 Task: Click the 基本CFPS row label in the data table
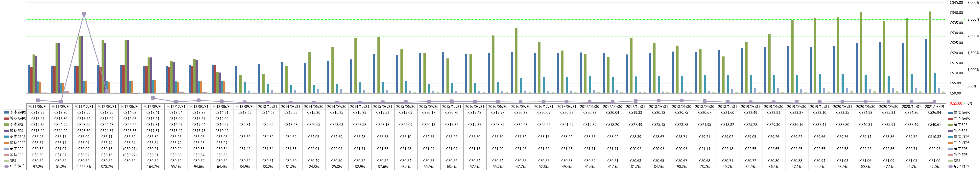click(17, 137)
